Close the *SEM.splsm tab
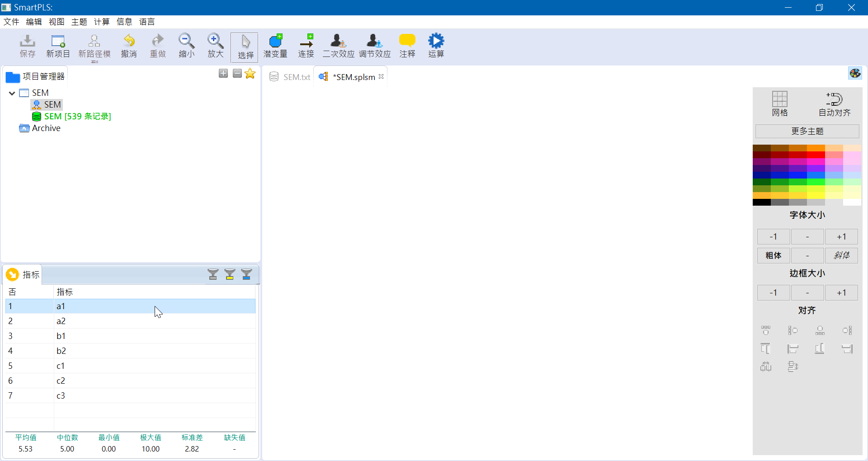The height and width of the screenshot is (461, 868). [x=381, y=76]
